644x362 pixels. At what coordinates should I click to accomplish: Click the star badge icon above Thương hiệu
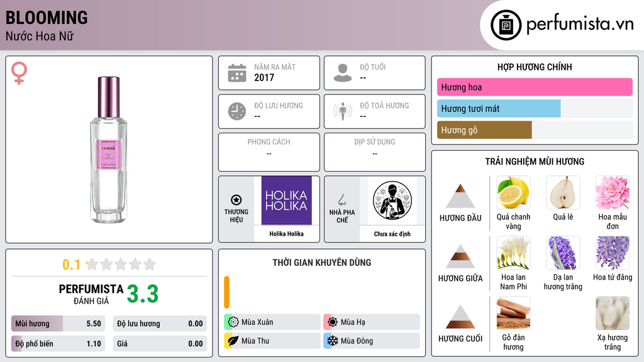coord(236,200)
